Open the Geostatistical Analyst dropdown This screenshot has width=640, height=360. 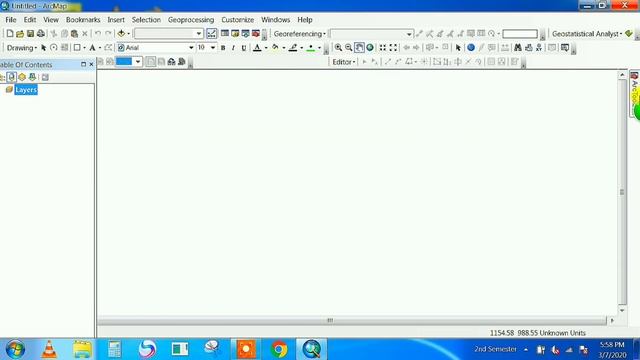(x=587, y=34)
